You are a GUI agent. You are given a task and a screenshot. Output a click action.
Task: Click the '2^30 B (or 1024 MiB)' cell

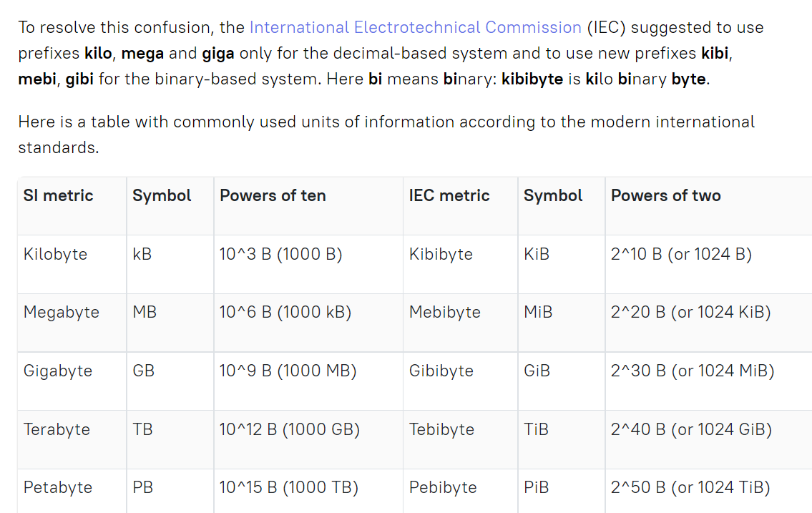[x=693, y=371]
